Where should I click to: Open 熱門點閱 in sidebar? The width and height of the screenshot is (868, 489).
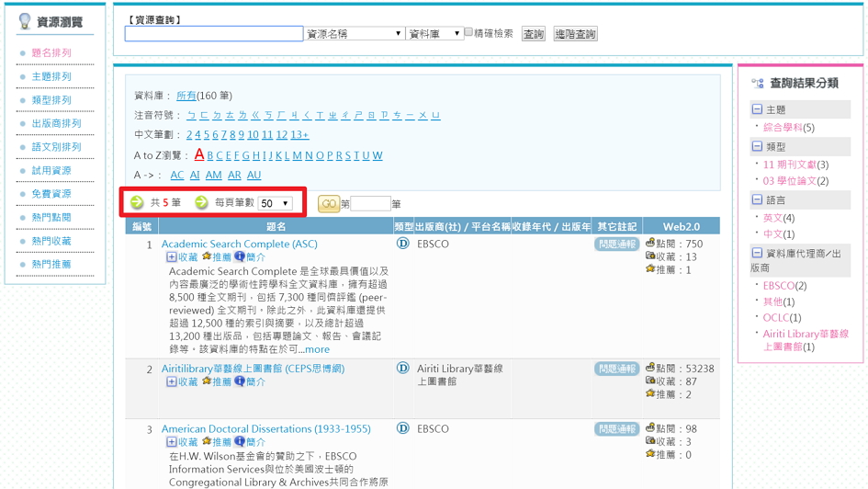pyautogui.click(x=51, y=217)
